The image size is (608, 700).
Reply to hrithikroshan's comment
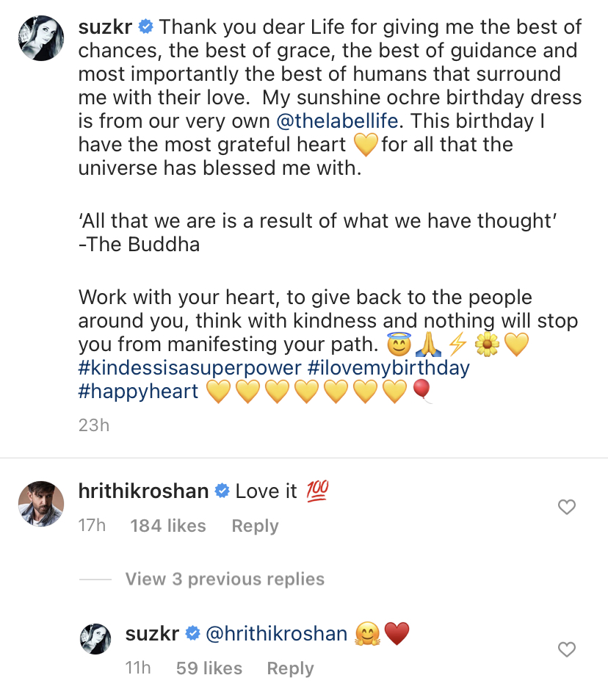click(255, 526)
